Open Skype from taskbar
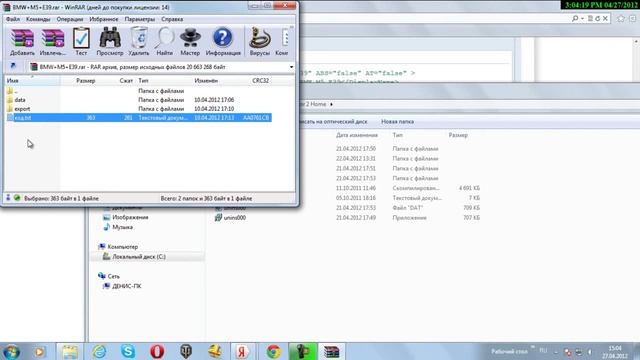Viewport: 640px width, 360px height. (x=128, y=351)
